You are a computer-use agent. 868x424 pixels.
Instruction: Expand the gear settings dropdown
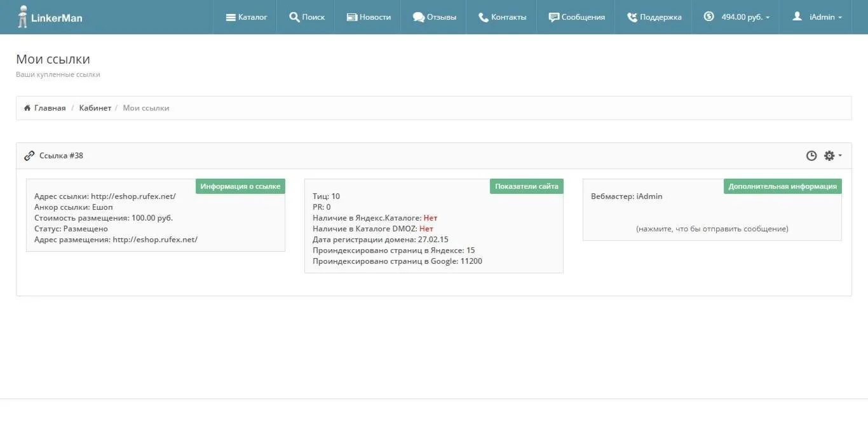click(832, 156)
